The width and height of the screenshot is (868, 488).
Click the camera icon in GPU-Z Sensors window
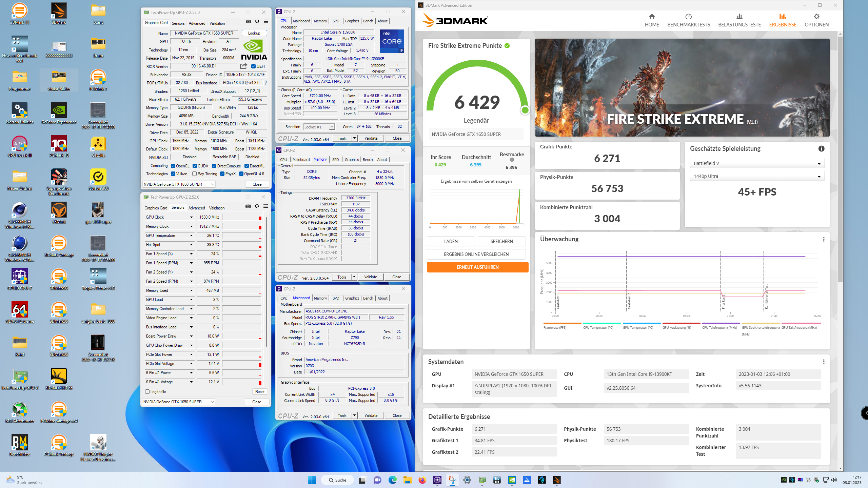248,206
